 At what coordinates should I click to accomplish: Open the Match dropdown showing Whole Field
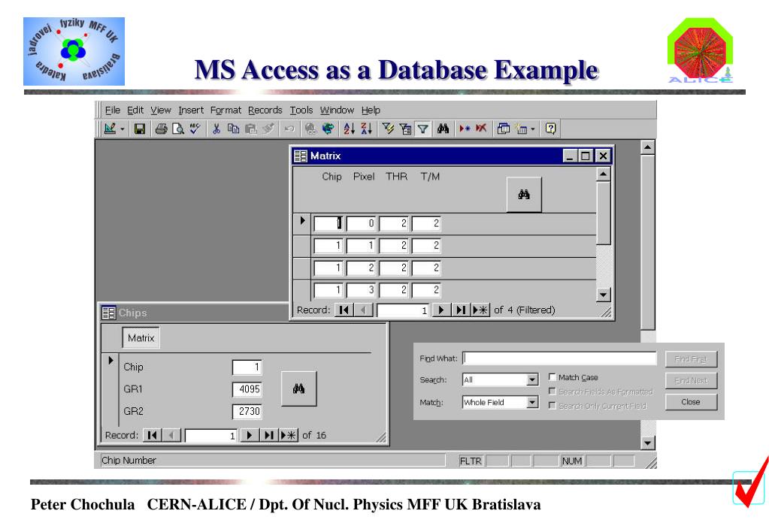coord(533,403)
